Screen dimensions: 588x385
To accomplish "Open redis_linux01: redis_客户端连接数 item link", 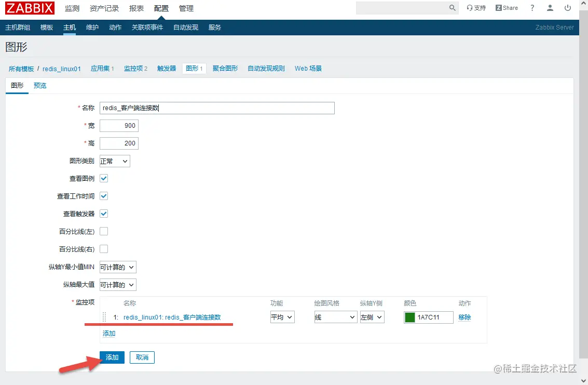I will [x=172, y=317].
